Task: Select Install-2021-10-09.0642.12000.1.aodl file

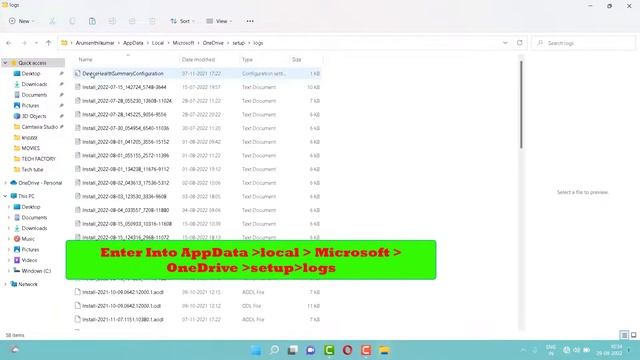Action: (197, 292)
